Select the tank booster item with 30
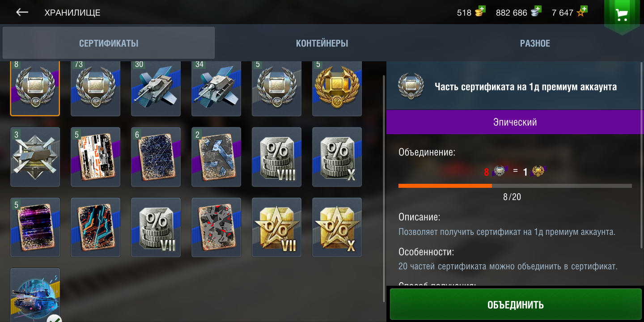This screenshot has height=322, width=644. coord(156,87)
